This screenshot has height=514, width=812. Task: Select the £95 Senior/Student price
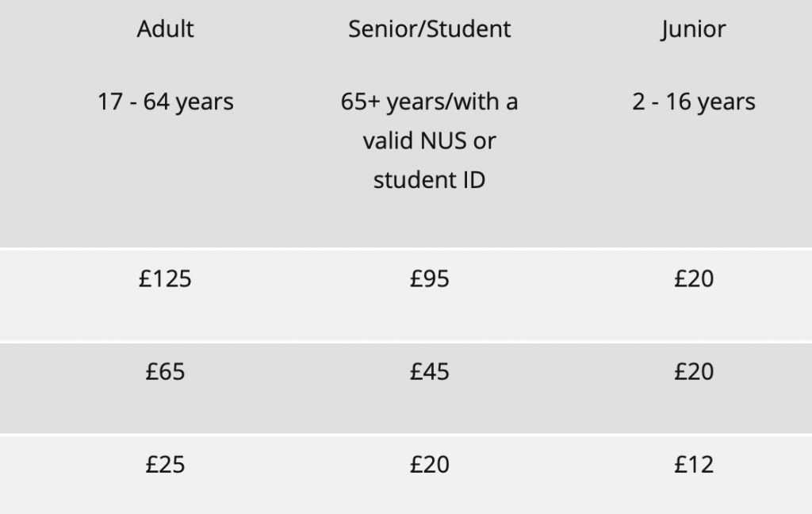coord(430,279)
